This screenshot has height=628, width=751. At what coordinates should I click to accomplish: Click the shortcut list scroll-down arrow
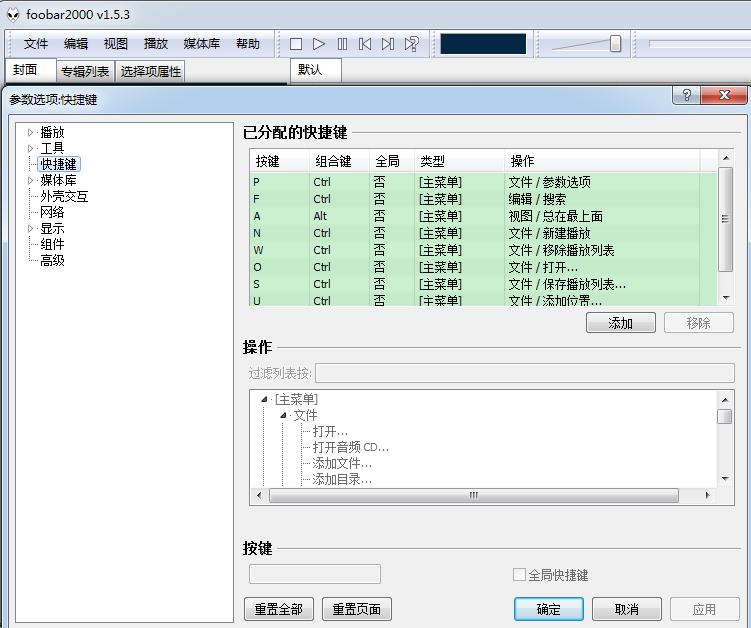tap(726, 298)
